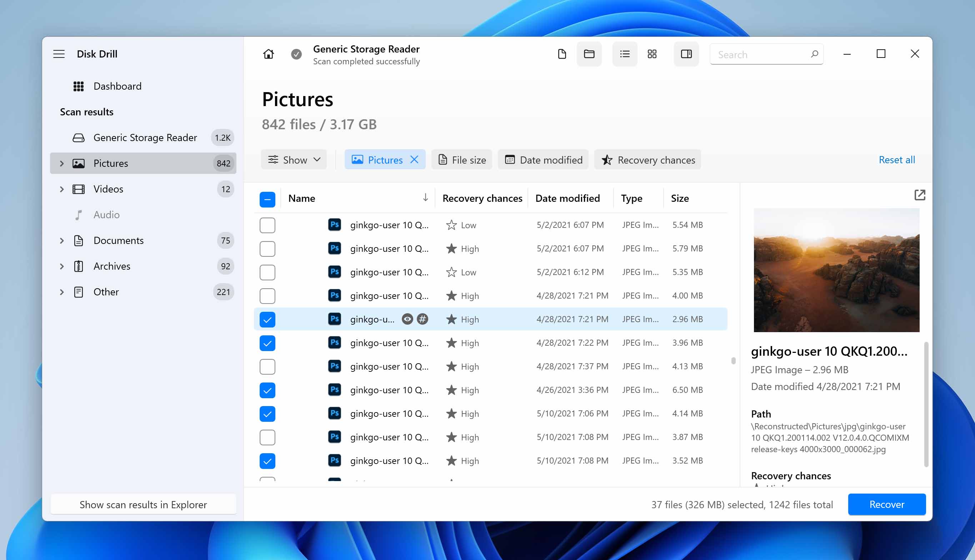Click the search magnifier icon
Image resolution: width=975 pixels, height=560 pixels.
pyautogui.click(x=814, y=54)
